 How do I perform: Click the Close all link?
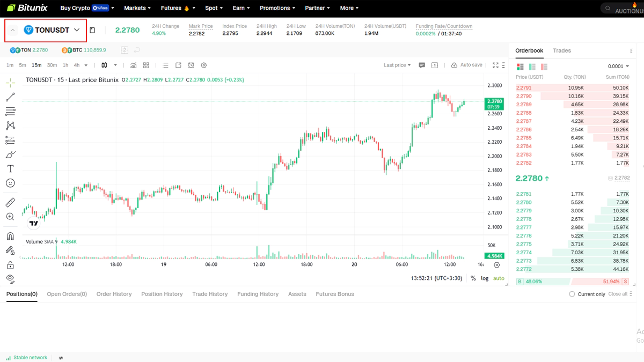click(x=617, y=294)
